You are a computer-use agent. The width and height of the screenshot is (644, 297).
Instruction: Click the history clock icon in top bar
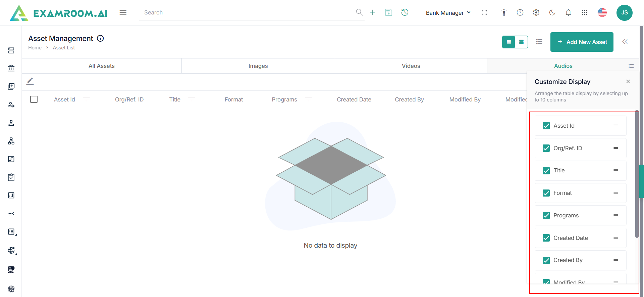(x=405, y=12)
